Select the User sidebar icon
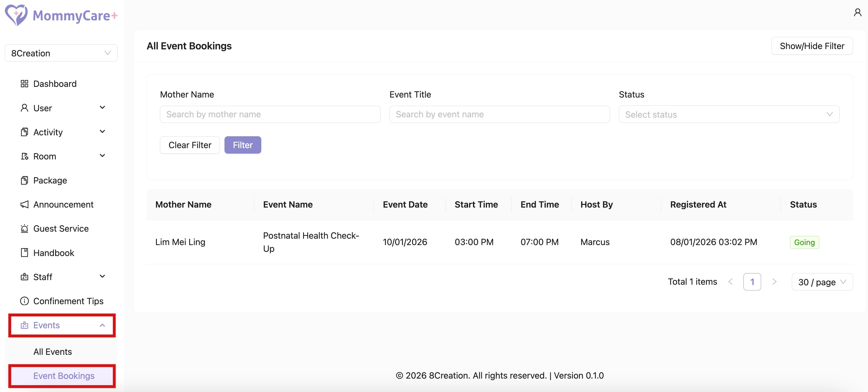This screenshot has width=868, height=392. tap(24, 108)
